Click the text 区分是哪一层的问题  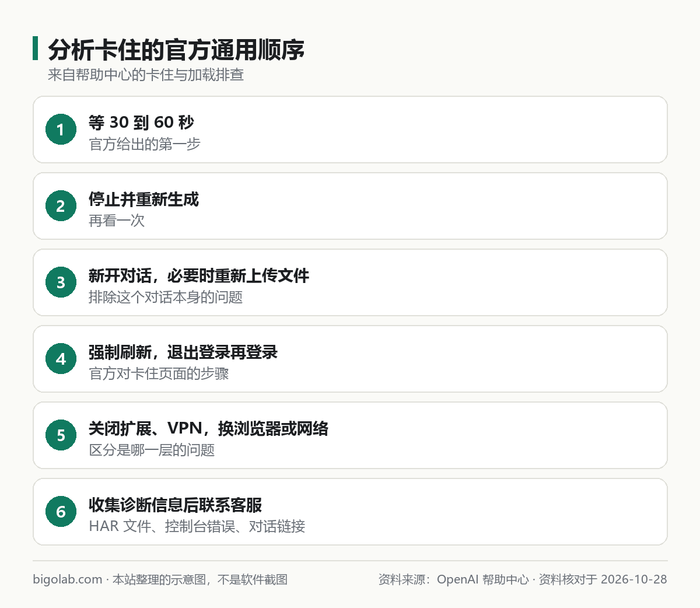[152, 450]
